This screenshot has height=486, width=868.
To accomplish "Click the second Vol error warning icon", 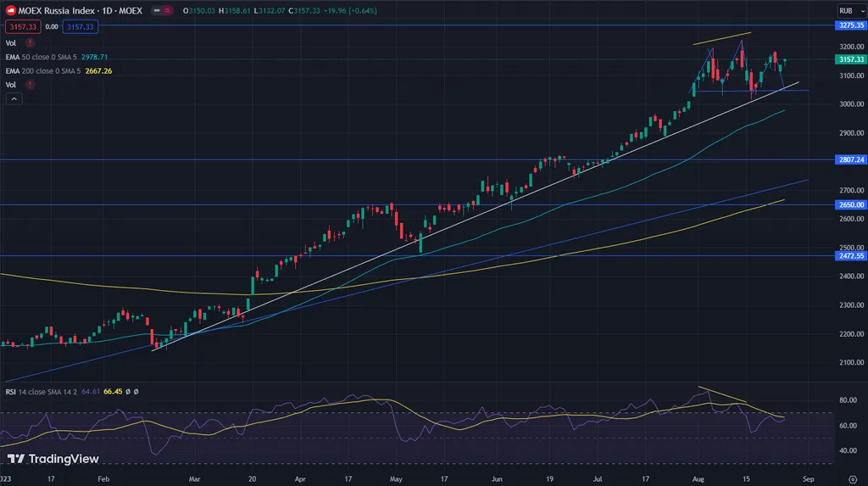I will [31, 86].
